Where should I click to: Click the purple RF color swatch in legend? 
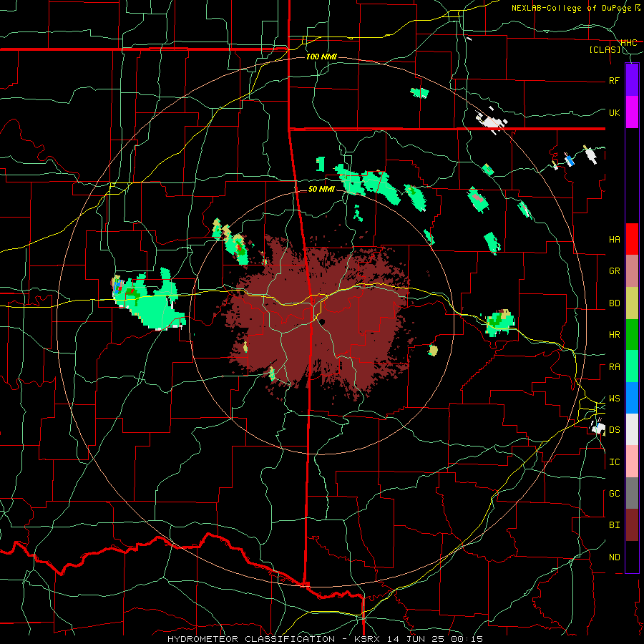[632, 80]
